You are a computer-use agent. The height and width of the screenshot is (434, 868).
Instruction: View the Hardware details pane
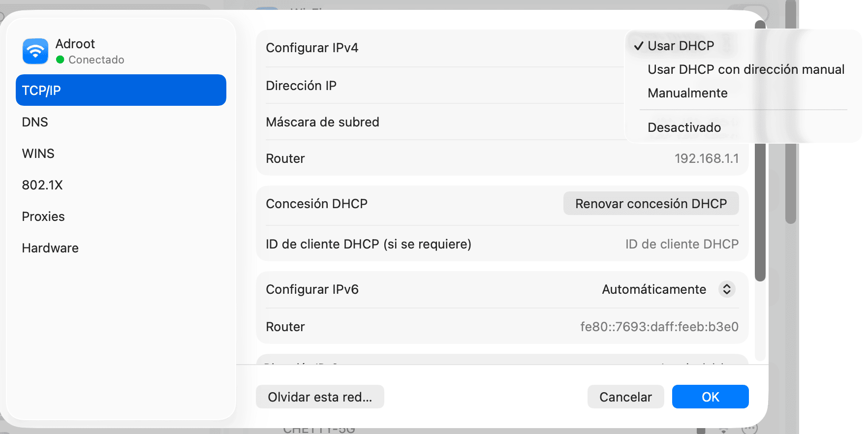point(50,248)
